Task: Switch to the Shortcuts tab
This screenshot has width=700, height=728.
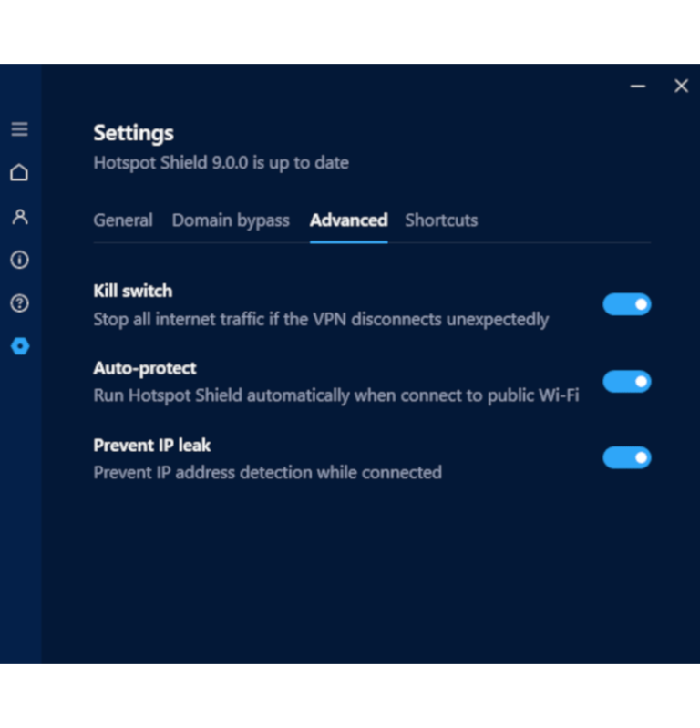Action: [441, 220]
